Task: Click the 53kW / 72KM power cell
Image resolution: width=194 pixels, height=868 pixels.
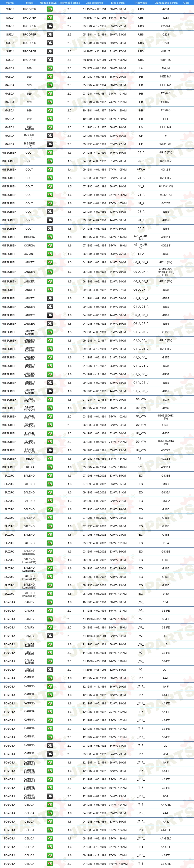Action: [x=118, y=26]
